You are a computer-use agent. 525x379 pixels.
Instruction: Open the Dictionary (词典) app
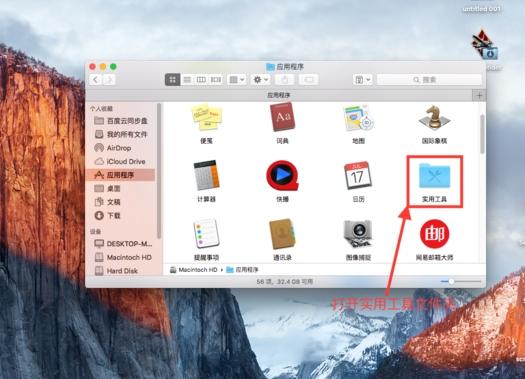click(x=283, y=117)
